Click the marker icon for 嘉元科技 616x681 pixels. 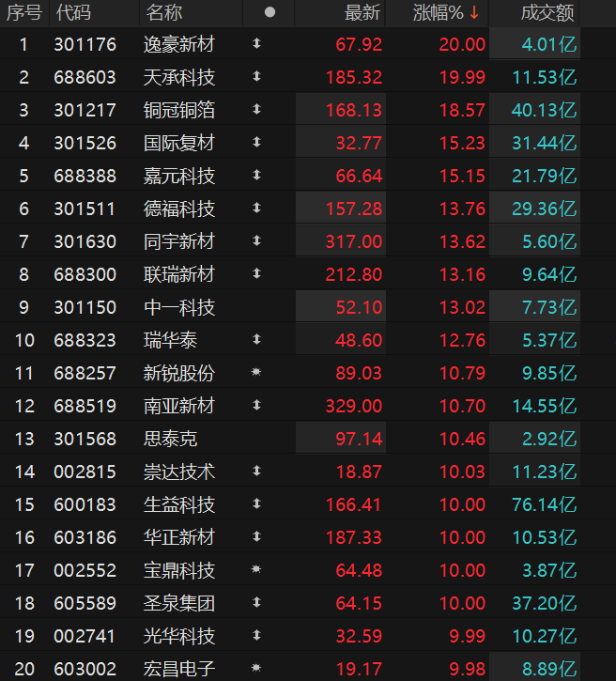click(x=256, y=175)
